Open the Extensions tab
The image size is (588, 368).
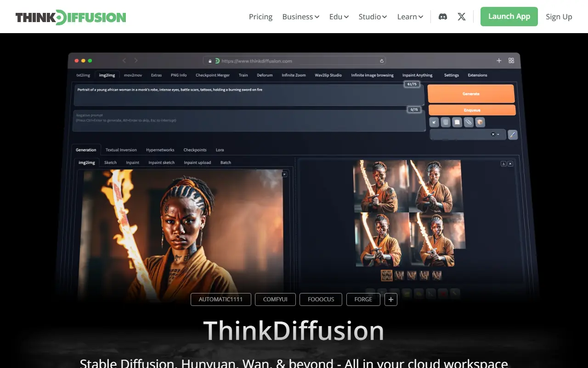click(477, 75)
